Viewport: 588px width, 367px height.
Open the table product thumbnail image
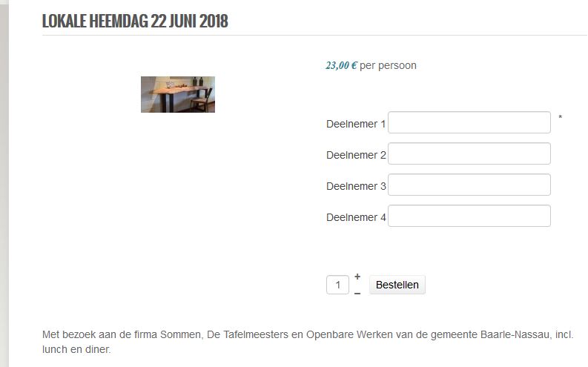[x=178, y=95]
